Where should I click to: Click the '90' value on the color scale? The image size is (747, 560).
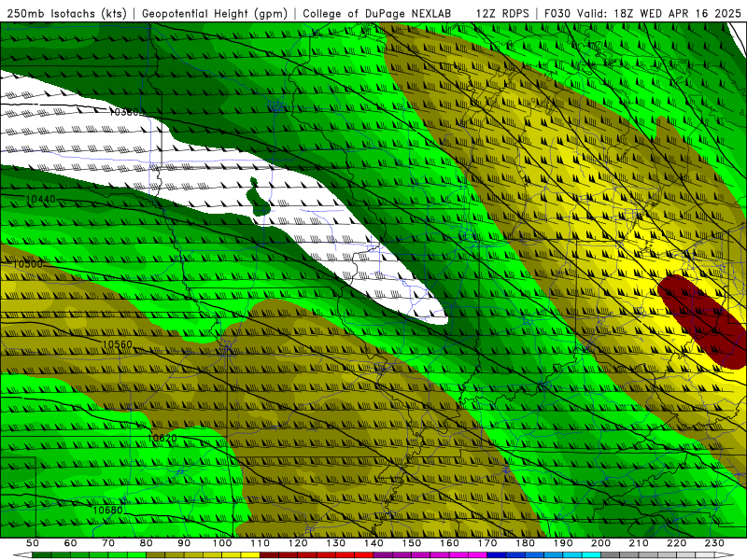(184, 543)
